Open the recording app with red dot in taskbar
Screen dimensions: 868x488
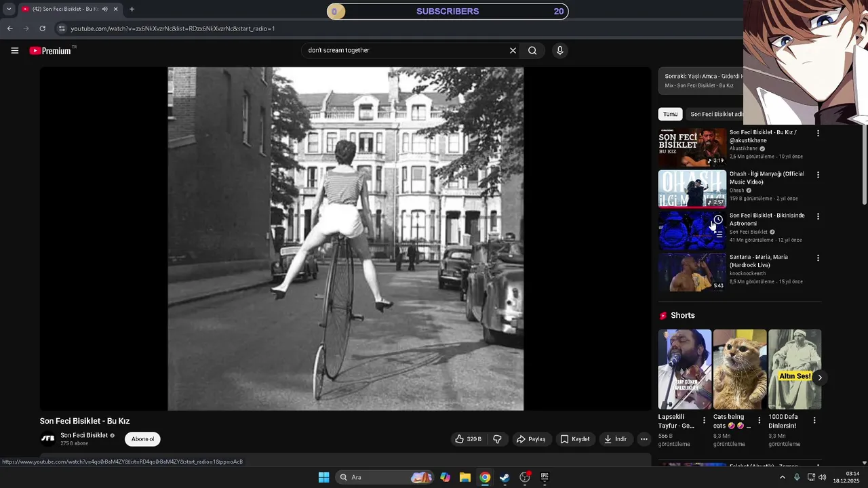(x=525, y=477)
